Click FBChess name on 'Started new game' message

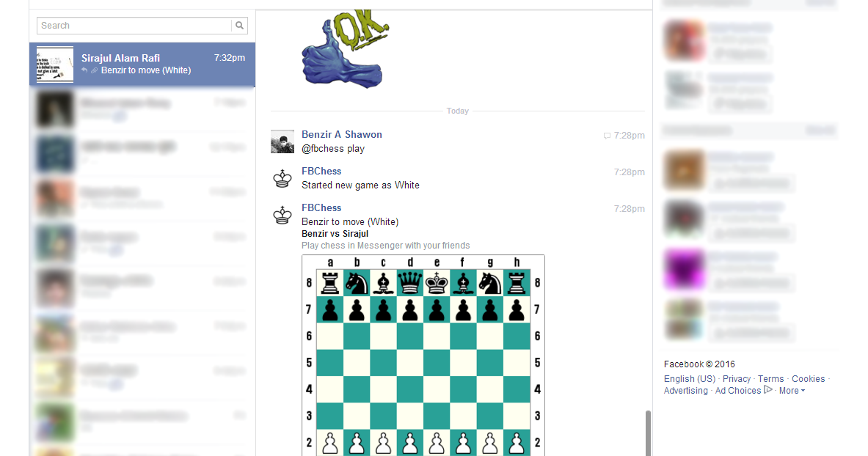321,171
